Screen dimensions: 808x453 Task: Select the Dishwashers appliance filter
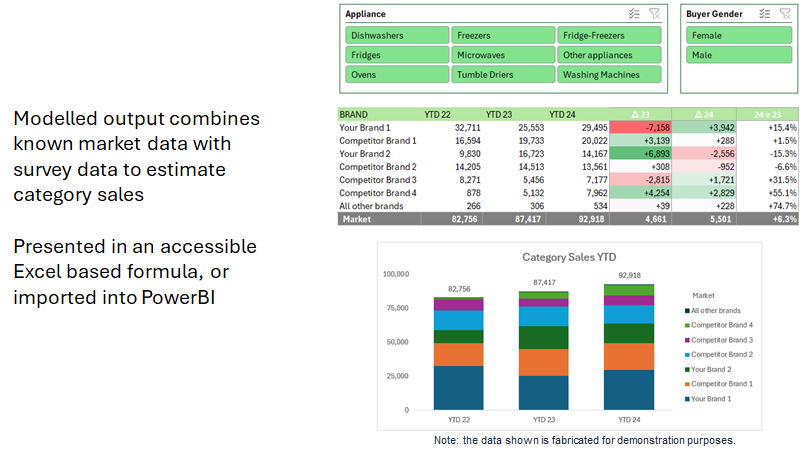[x=397, y=35]
